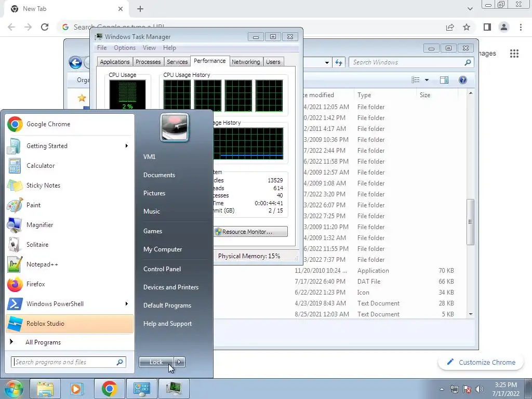This screenshot has height=399, width=532.
Task: Select Task Manager taskbar icon
Action: [174, 389]
